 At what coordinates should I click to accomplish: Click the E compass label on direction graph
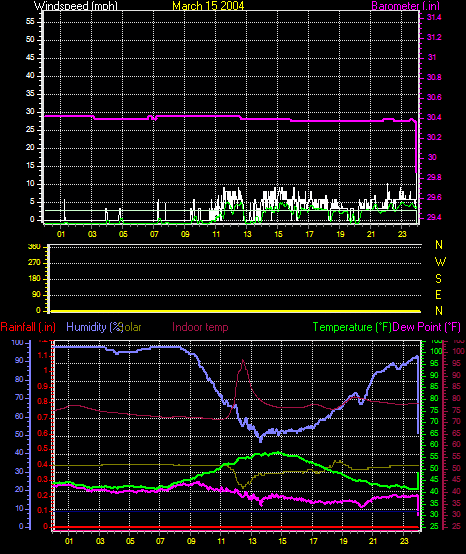click(x=438, y=295)
